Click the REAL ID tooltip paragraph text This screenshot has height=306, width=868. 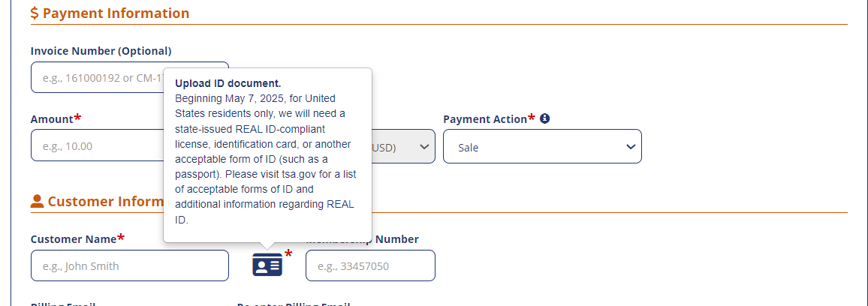[x=265, y=159]
